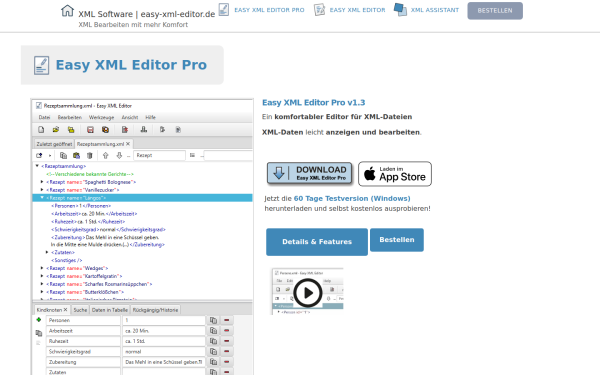The image size is (600, 375).
Task: Switch to the Kindknoten tab
Action: pos(49,310)
